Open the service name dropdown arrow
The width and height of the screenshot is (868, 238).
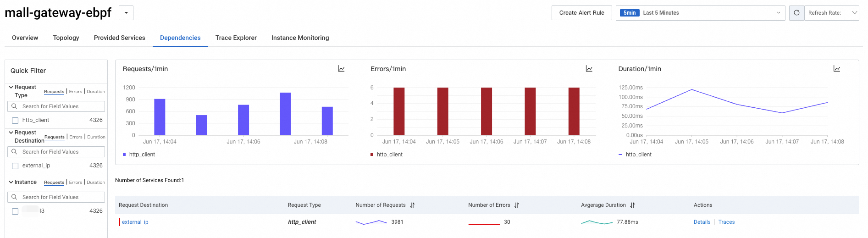point(126,13)
